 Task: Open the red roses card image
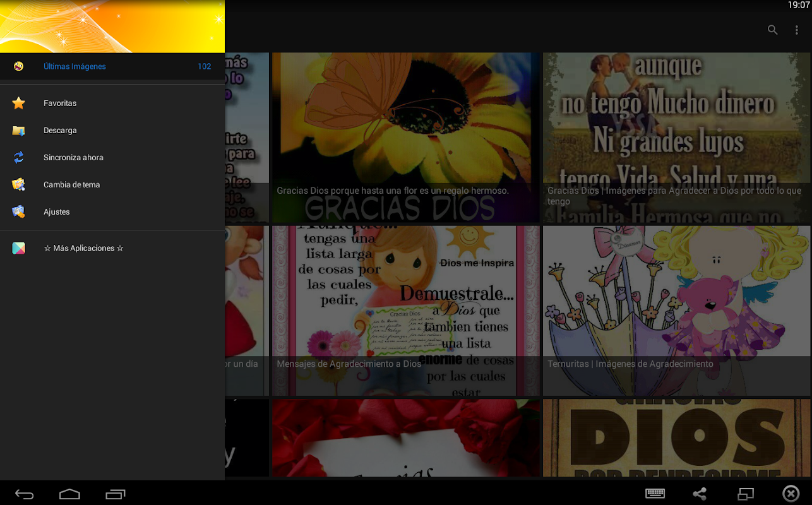[x=405, y=438]
